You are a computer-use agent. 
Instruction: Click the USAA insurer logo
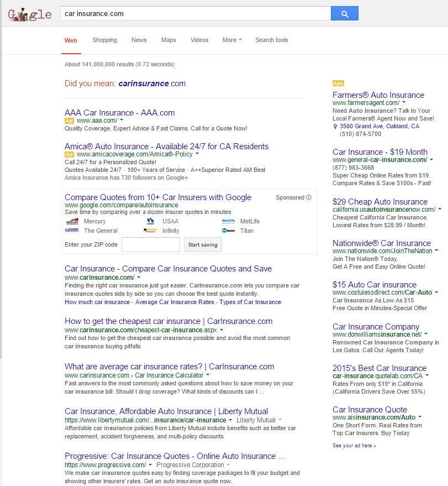(150, 221)
